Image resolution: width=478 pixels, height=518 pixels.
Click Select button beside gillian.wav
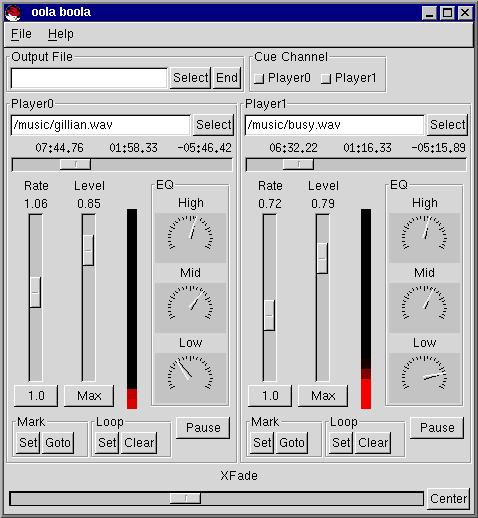tap(213, 125)
